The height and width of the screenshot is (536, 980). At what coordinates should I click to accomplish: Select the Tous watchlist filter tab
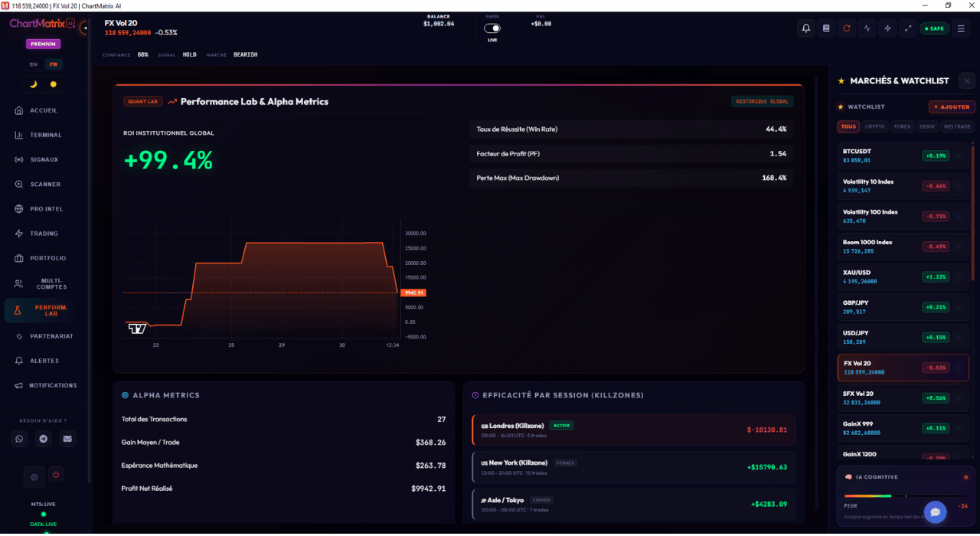pos(848,126)
